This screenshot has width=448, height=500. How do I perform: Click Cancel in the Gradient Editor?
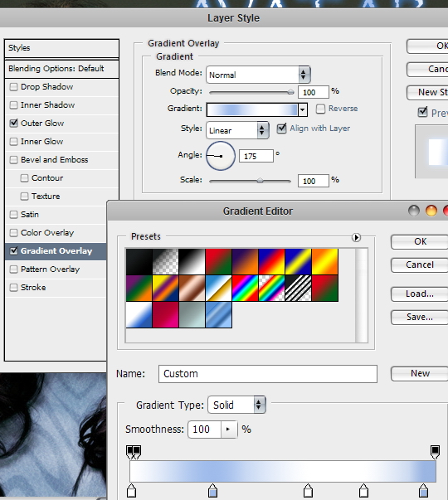click(419, 265)
